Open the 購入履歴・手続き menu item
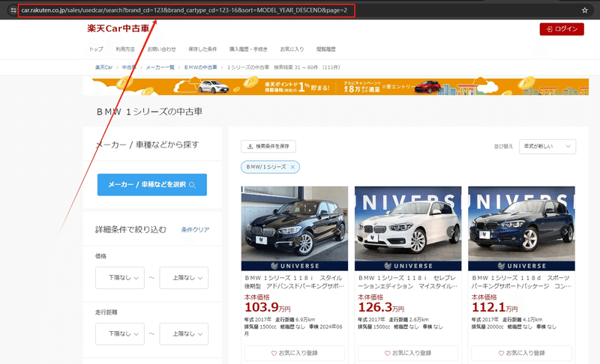Viewport: 600px width, 364px height. [x=248, y=49]
